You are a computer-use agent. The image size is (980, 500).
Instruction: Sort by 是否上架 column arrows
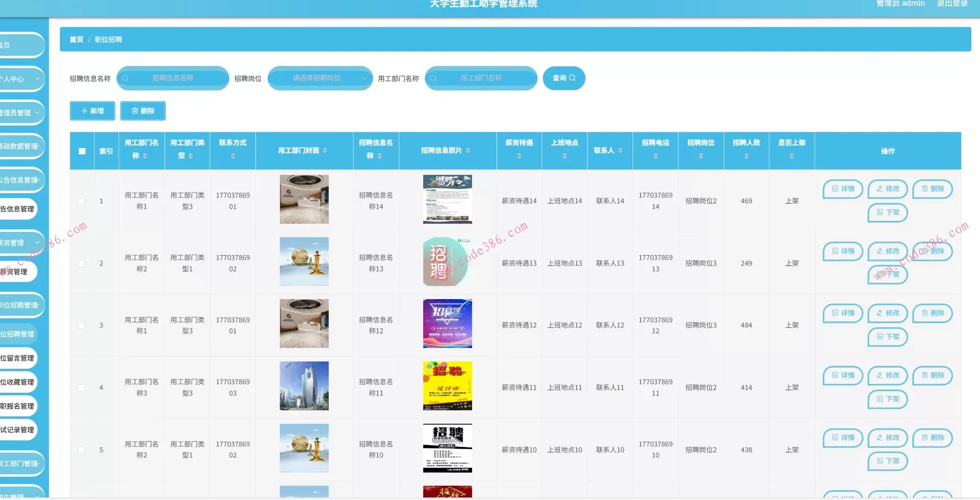click(x=792, y=156)
